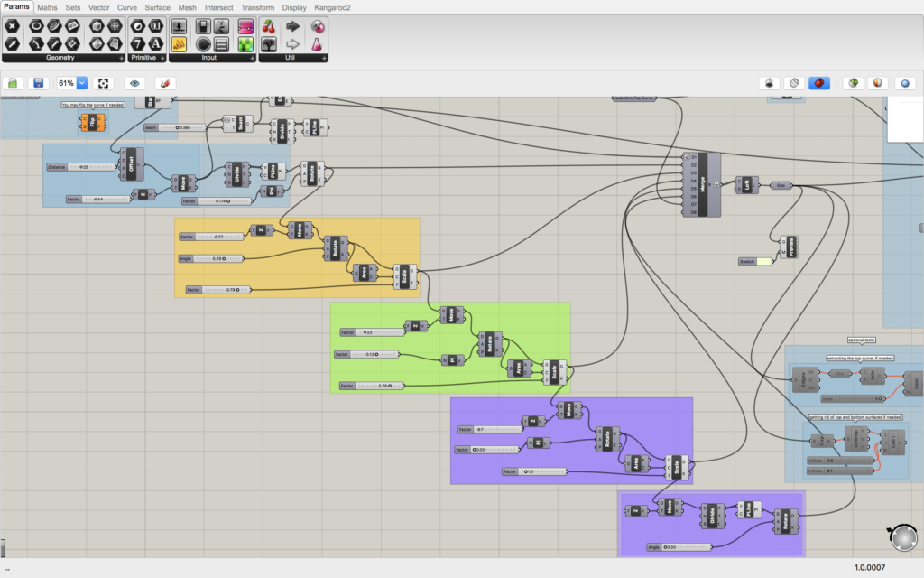Switch to wireframe preview mode
This screenshot has height=578, width=924.
pos(794,83)
